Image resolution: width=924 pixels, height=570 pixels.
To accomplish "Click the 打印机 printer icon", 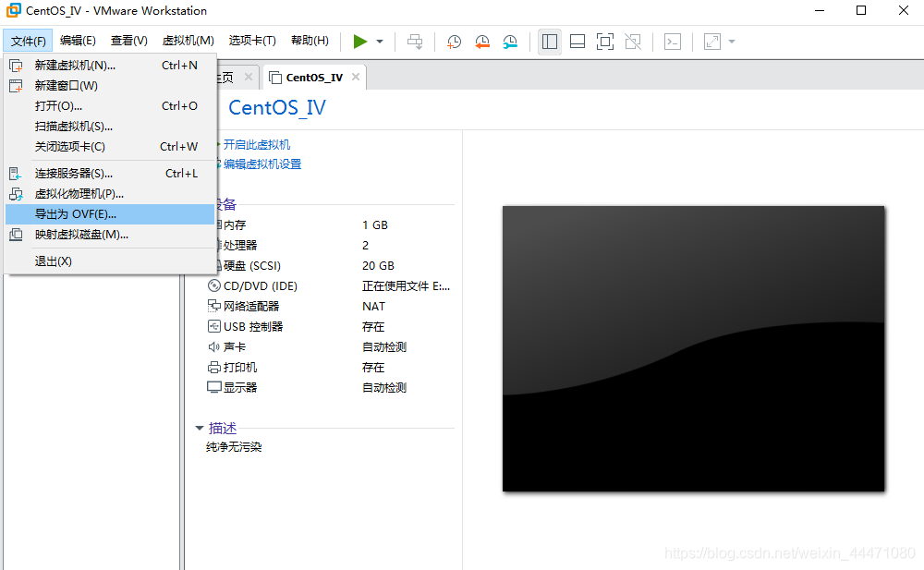I will tap(214, 368).
